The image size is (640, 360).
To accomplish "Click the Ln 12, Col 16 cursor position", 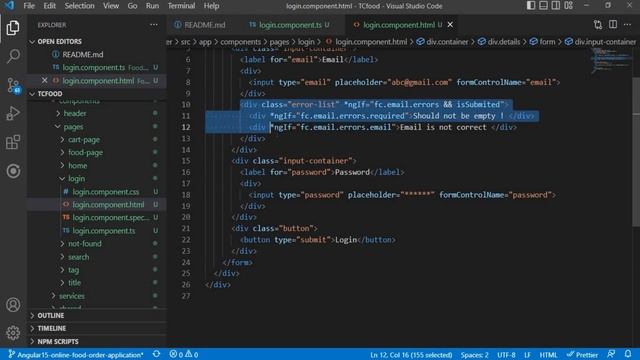I will tap(411, 355).
